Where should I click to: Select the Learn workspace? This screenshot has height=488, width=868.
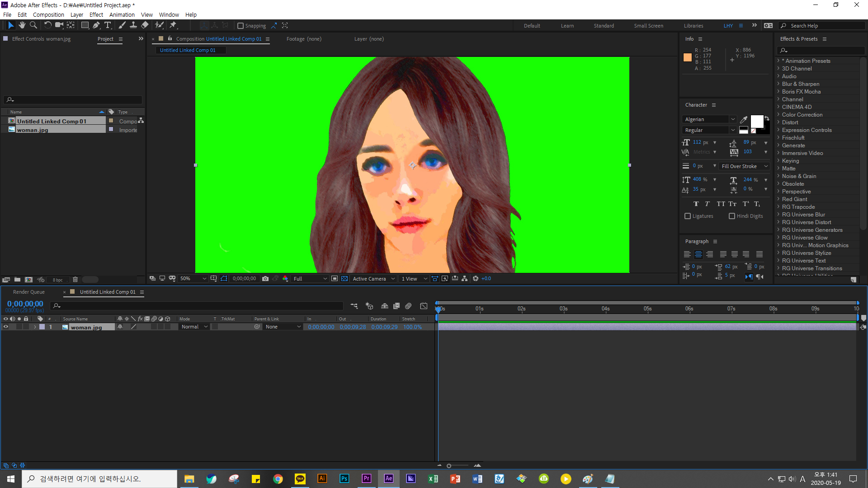coord(567,26)
